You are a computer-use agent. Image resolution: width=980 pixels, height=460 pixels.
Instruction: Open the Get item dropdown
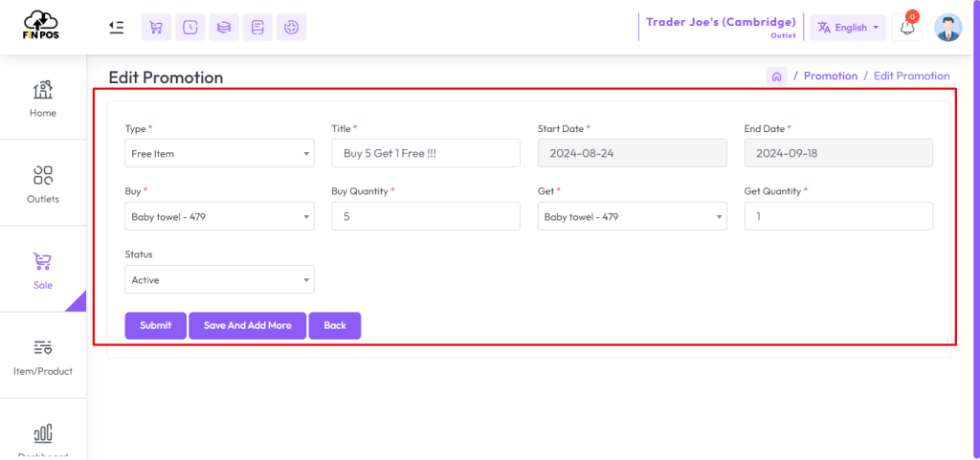(632, 216)
